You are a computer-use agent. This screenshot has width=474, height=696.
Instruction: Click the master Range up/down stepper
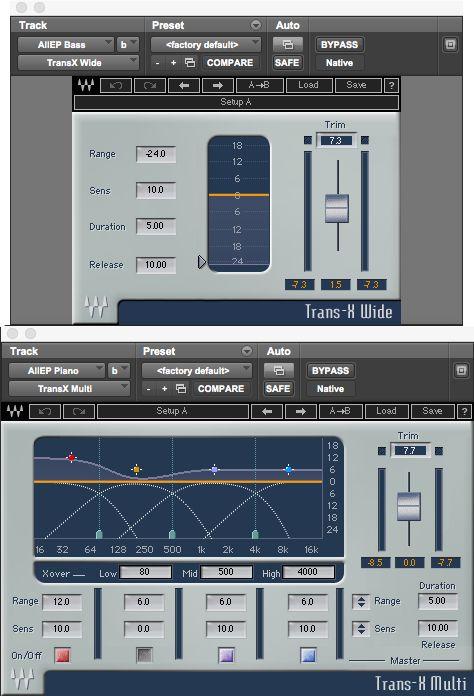[x=361, y=601]
